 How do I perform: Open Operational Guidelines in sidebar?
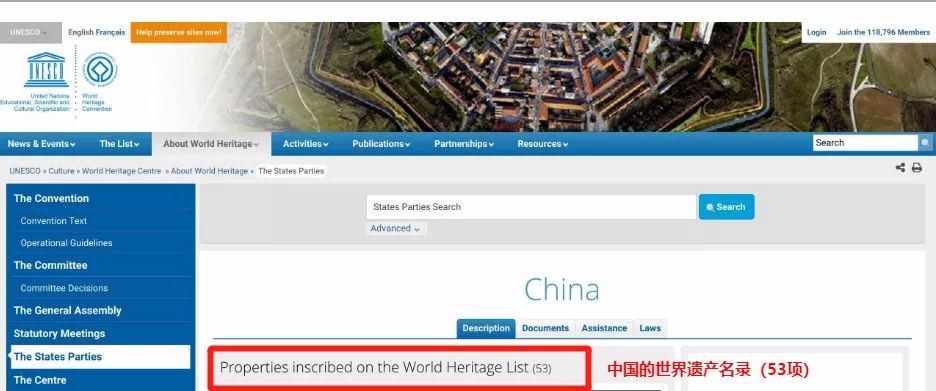tap(66, 243)
